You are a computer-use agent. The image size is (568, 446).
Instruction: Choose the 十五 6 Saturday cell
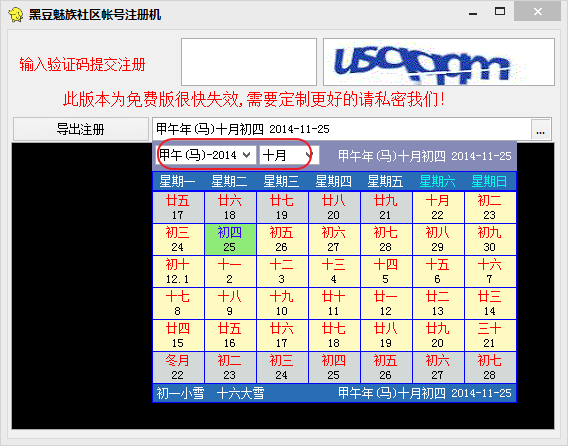[x=438, y=271]
